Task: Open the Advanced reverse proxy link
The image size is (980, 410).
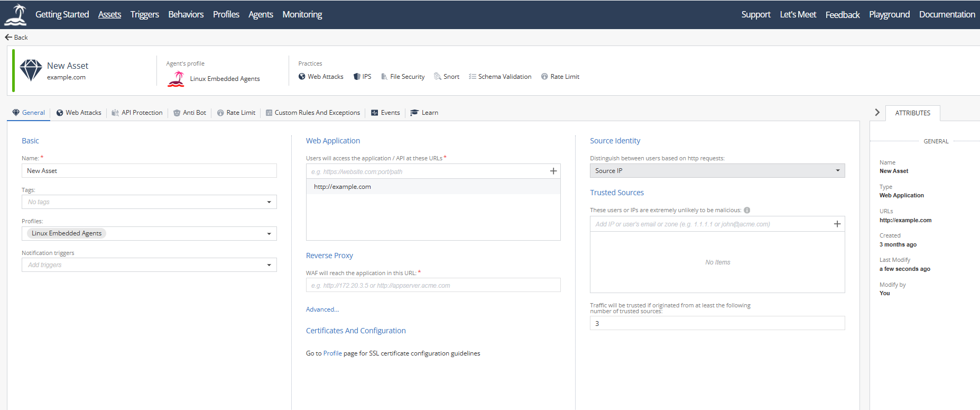Action: tap(322, 309)
